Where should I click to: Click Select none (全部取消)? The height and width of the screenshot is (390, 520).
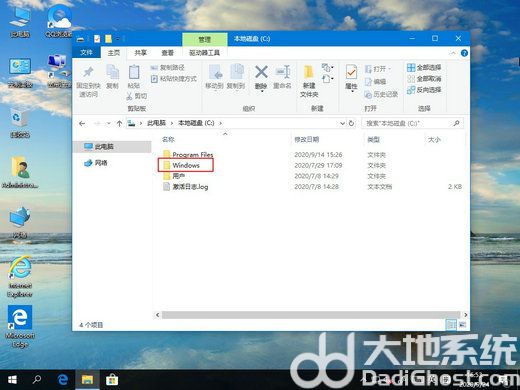click(x=424, y=79)
